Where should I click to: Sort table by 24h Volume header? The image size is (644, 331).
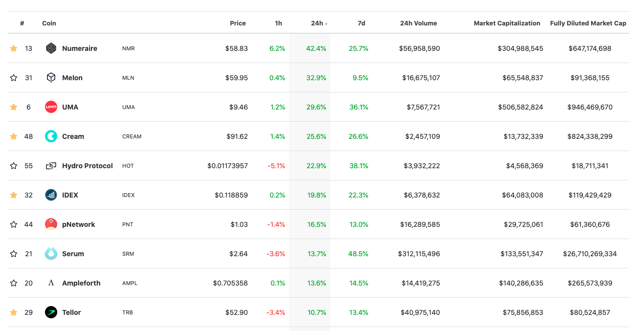[419, 23]
